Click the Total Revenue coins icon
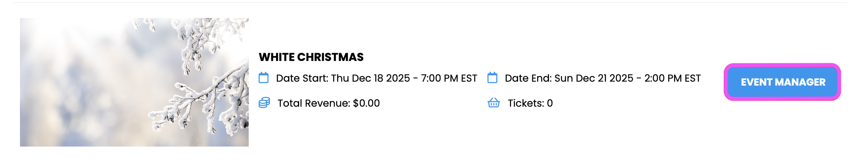Viewport: 868px width, 161px height. click(264, 103)
